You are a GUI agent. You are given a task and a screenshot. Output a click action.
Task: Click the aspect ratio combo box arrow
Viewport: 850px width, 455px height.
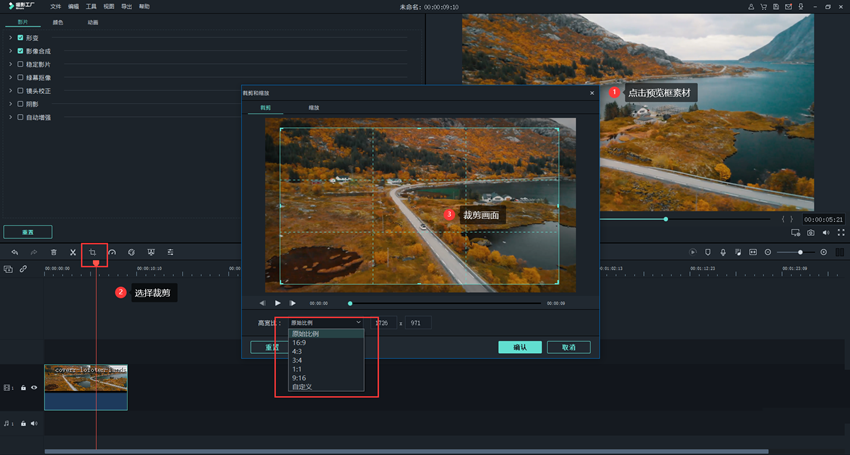pyautogui.click(x=358, y=323)
